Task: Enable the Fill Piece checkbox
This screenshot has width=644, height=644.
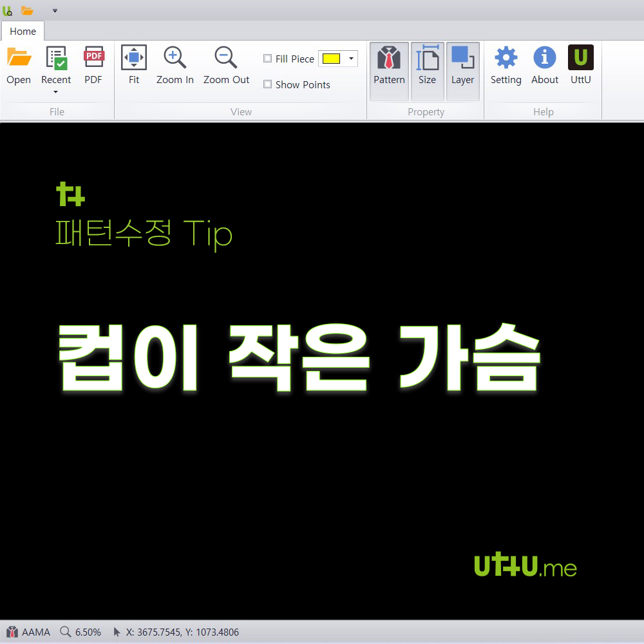Action: pyautogui.click(x=267, y=58)
